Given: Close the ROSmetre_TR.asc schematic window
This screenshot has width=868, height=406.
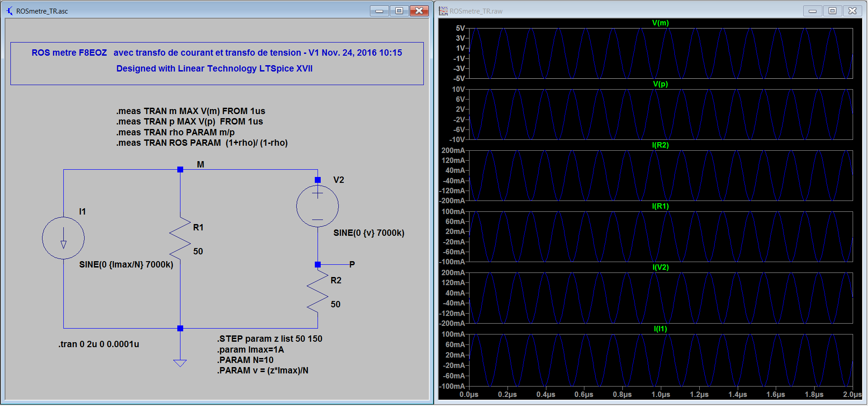Looking at the screenshot, I should [x=419, y=11].
